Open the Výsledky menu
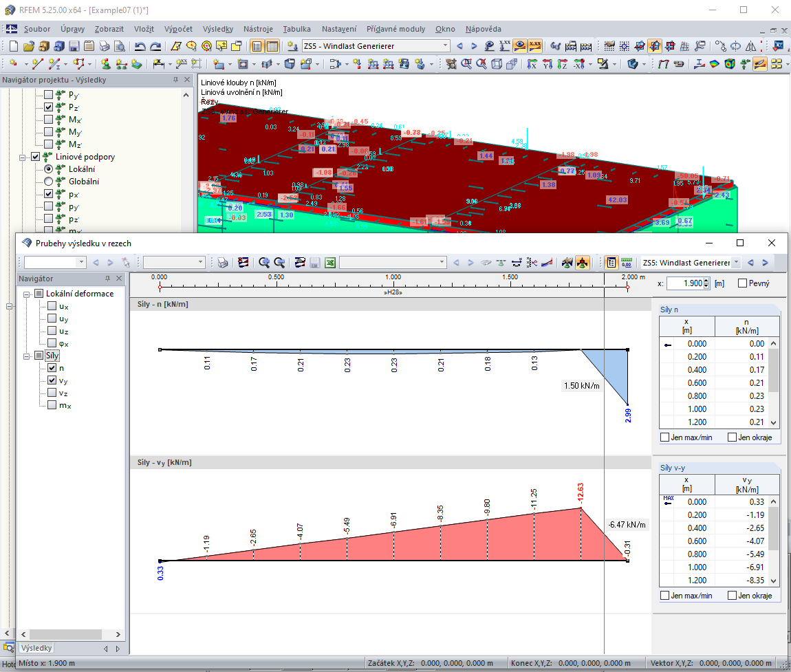 [218, 30]
